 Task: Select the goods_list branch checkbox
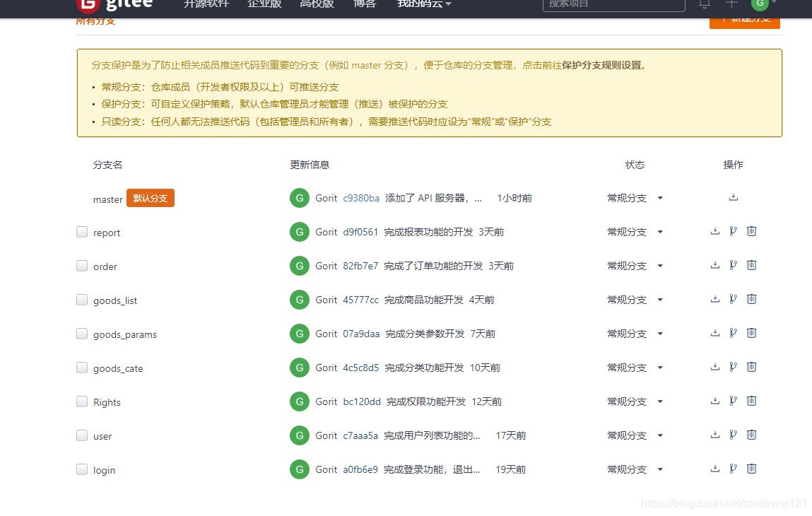82,299
